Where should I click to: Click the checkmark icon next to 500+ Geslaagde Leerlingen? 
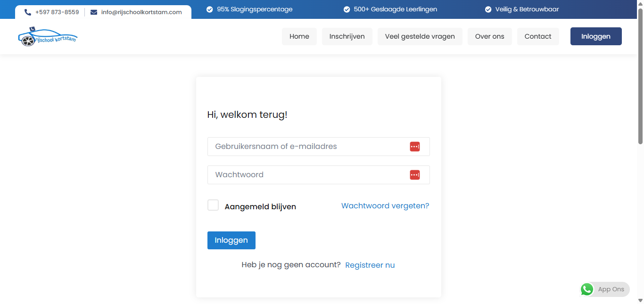click(x=347, y=9)
